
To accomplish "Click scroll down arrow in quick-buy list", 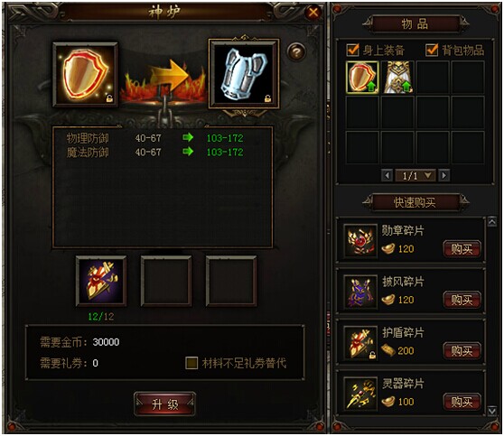I will (491, 411).
